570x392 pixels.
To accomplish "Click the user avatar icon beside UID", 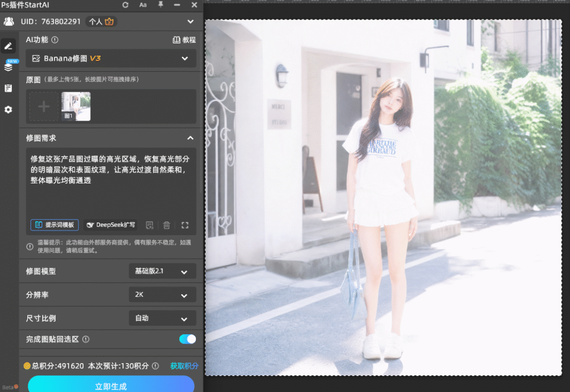I will 9,22.
